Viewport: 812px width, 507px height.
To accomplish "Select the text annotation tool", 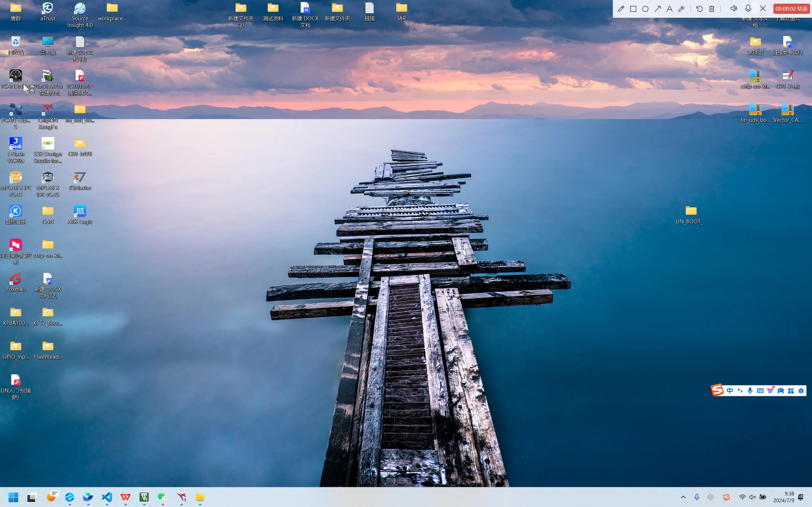I will point(670,9).
